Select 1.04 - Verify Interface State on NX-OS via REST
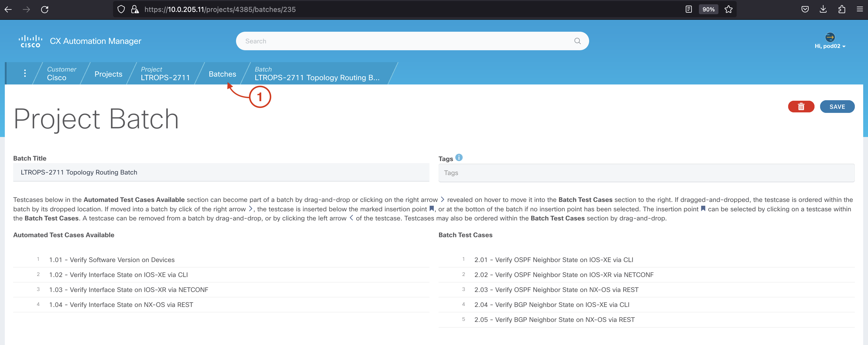Screen dimensions: 868x345 (x=221, y=304)
